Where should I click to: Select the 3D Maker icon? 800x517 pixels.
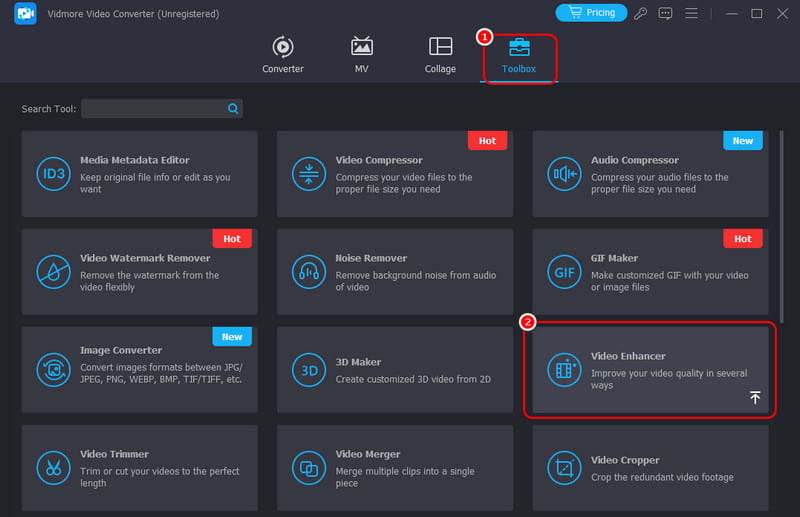(x=307, y=370)
